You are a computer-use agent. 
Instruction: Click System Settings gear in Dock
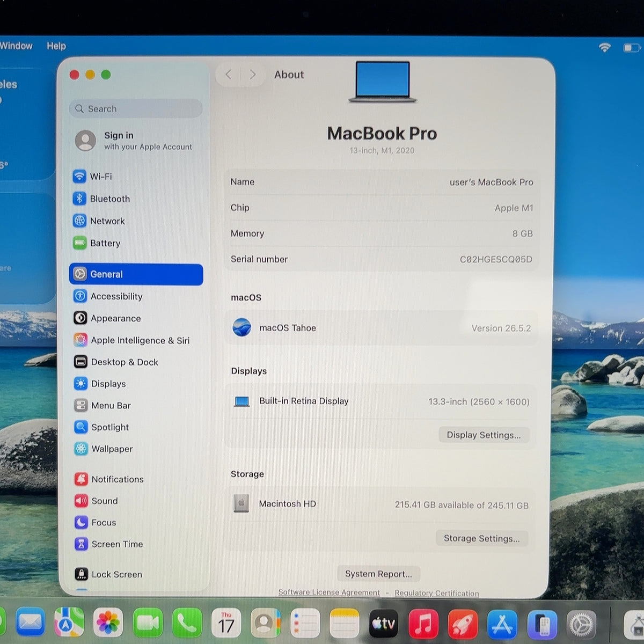[x=581, y=625]
